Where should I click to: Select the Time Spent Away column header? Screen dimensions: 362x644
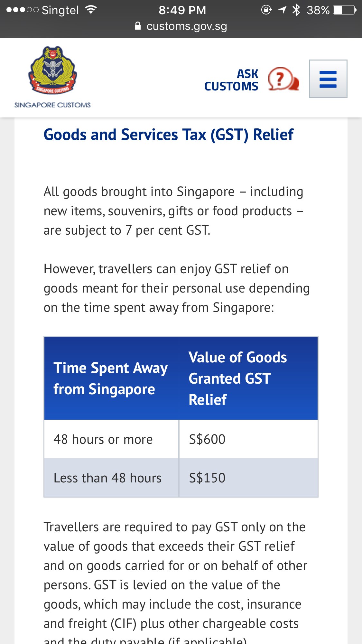click(111, 378)
